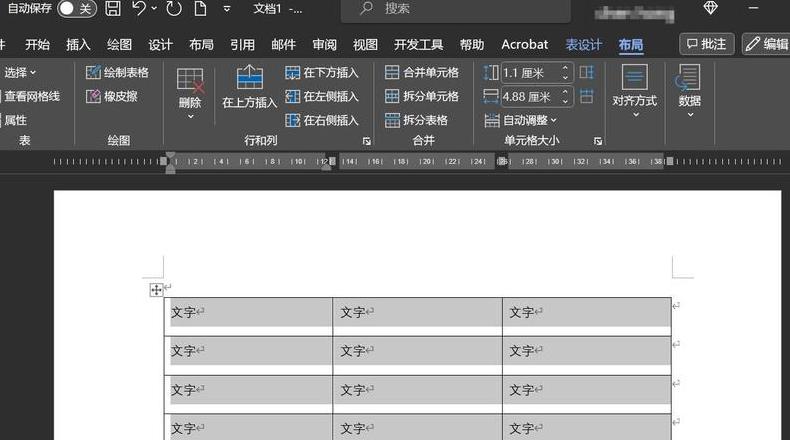Click the row height field showing 1.1 厘米
The image size is (790, 440).
point(530,73)
